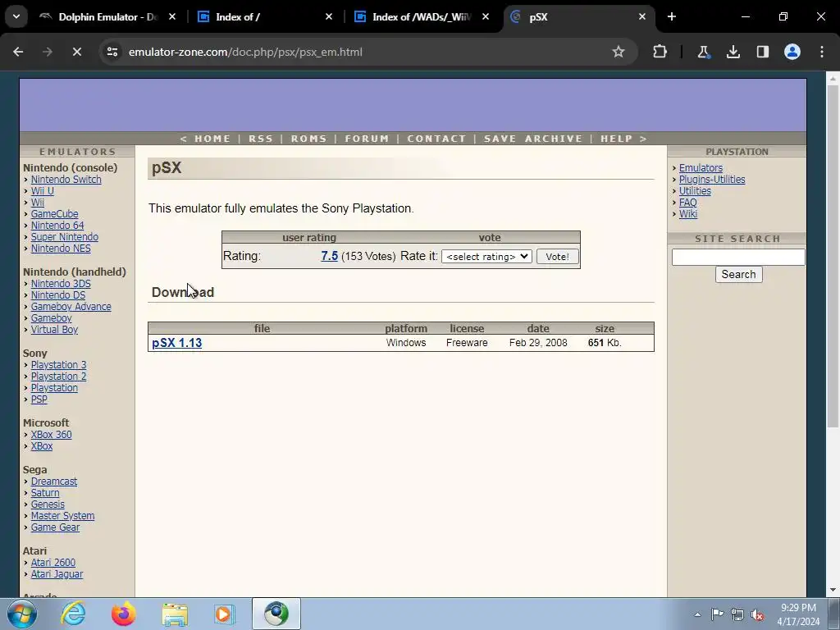Viewport: 840px width, 630px height.
Task: Open Playstation Emulators sidebar link
Action: pos(701,167)
